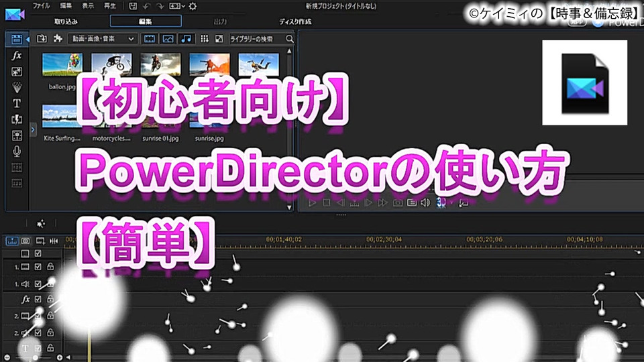644x362 pixels.
Task: Open the timeline magic tools icon
Action: [x=41, y=224]
